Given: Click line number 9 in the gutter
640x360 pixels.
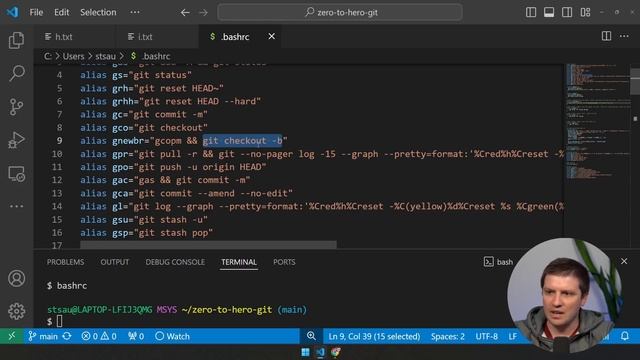Looking at the screenshot, I should tap(60, 141).
